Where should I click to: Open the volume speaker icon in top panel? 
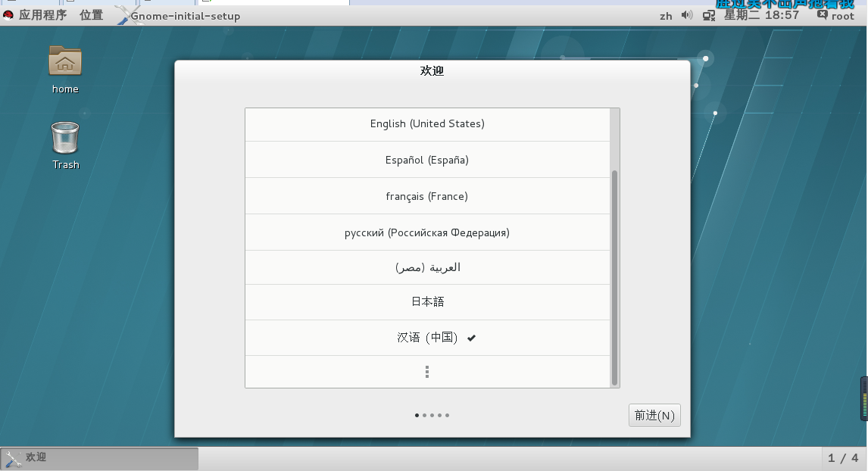click(x=686, y=15)
